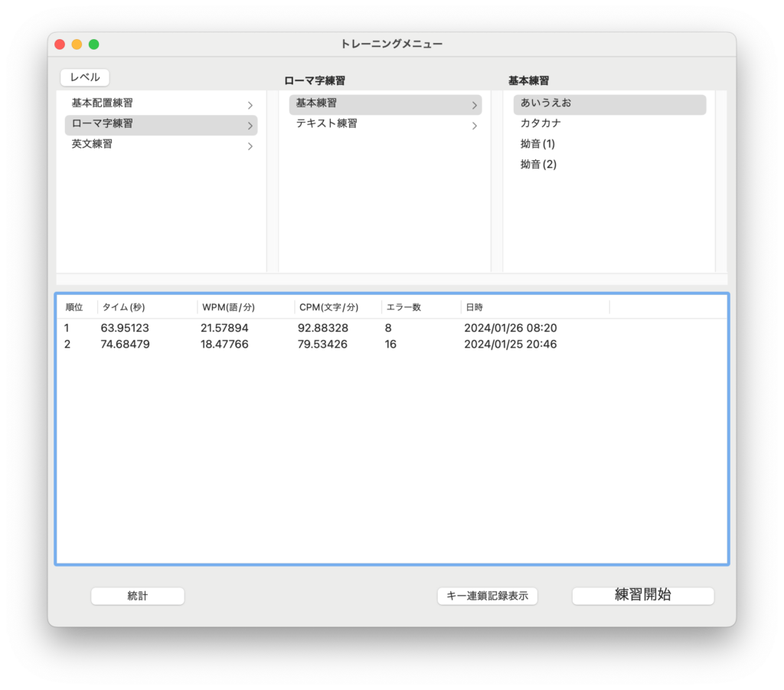Pick the 拗音 (1) exercise
Viewport: 784px width, 690px height.
(x=537, y=145)
